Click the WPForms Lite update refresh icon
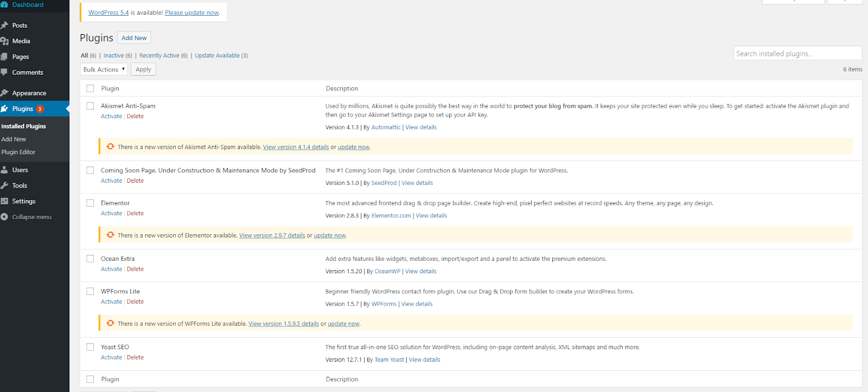 click(111, 323)
